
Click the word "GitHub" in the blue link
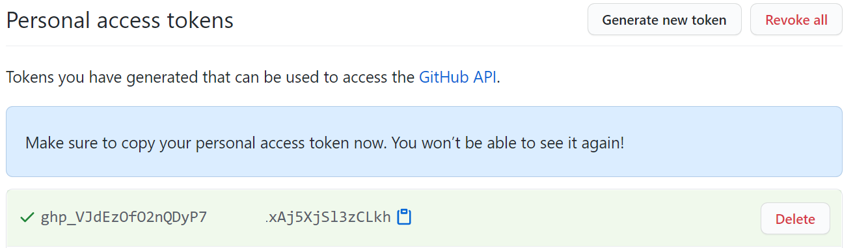point(444,77)
